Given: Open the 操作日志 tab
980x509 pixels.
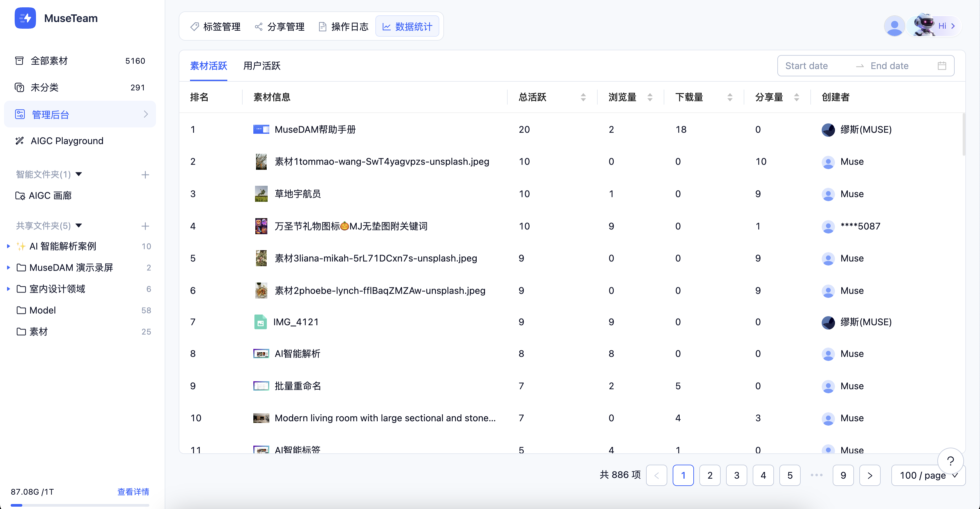Looking at the screenshot, I should pyautogui.click(x=343, y=27).
